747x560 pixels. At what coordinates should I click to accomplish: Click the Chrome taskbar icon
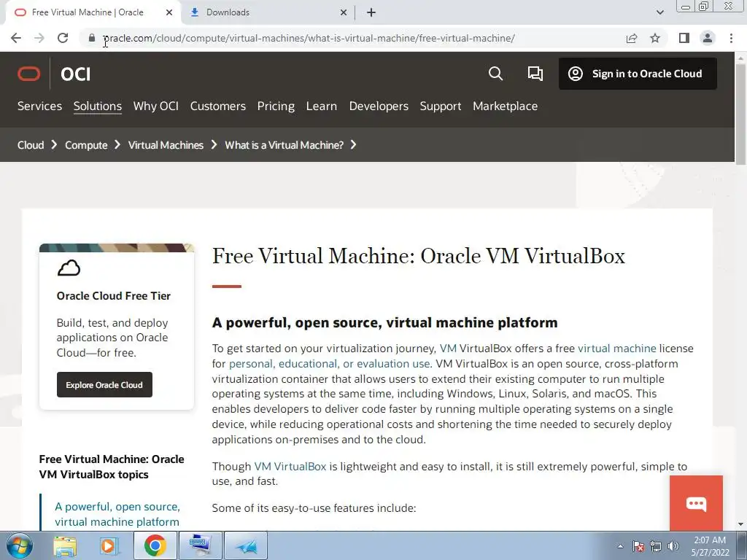pos(155,545)
